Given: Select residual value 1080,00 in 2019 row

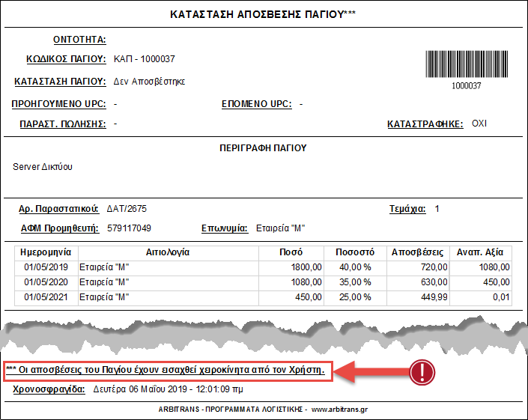Looking at the screenshot, I should tap(481, 267).
